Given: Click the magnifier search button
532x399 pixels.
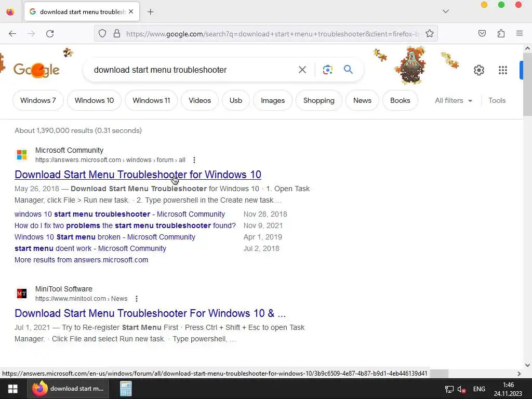Looking at the screenshot, I should click(x=348, y=70).
